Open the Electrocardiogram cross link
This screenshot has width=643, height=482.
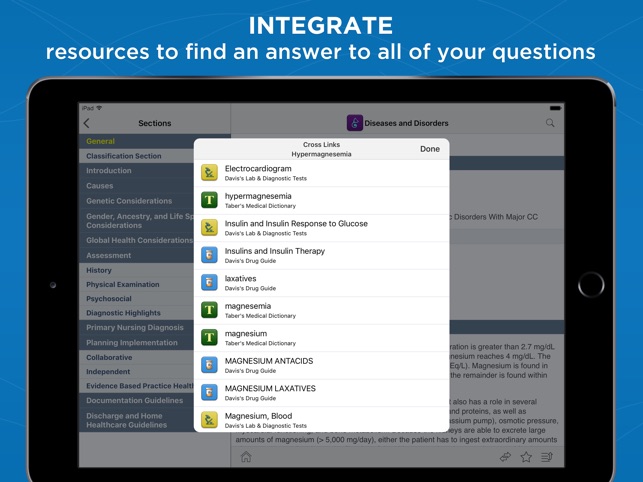point(322,173)
